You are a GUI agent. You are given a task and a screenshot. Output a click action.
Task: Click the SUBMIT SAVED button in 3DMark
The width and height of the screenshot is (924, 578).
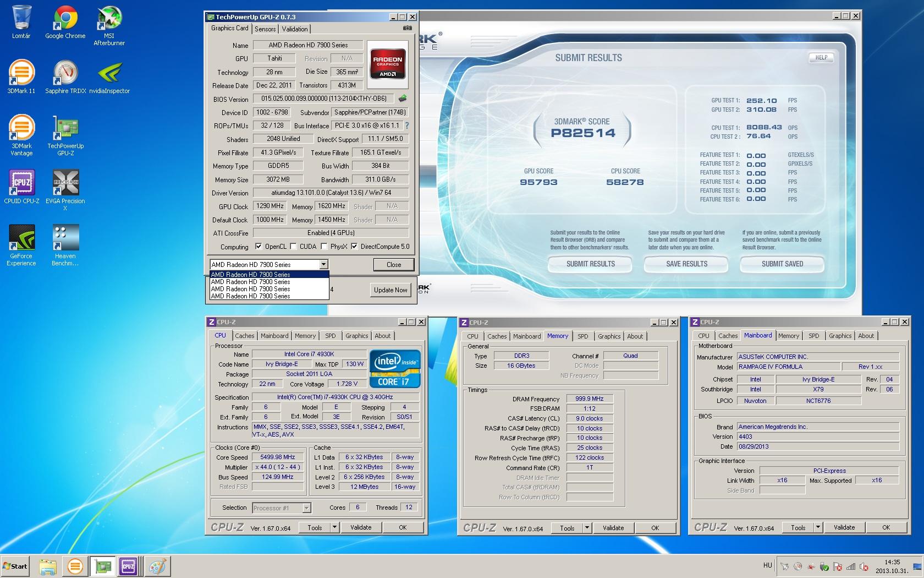[782, 264]
